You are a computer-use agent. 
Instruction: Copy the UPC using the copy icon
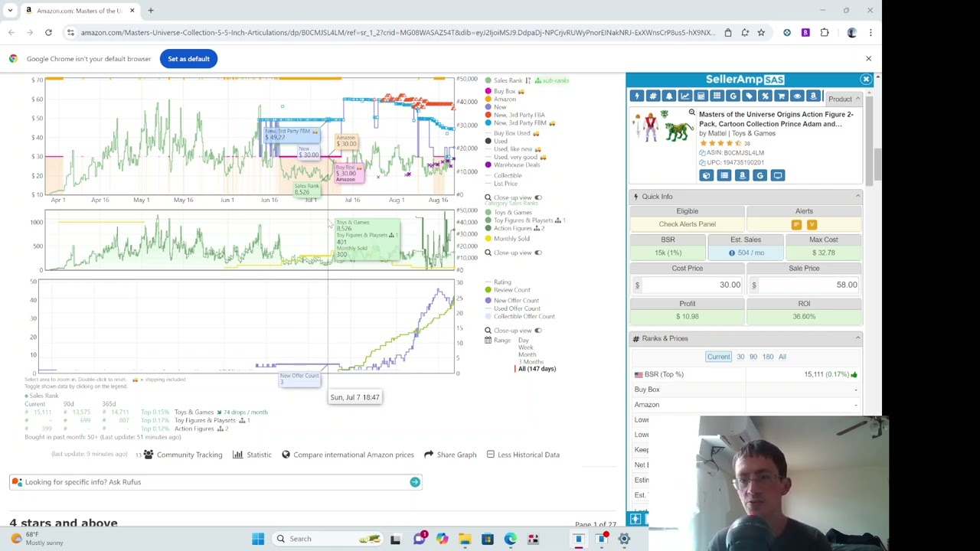(702, 162)
